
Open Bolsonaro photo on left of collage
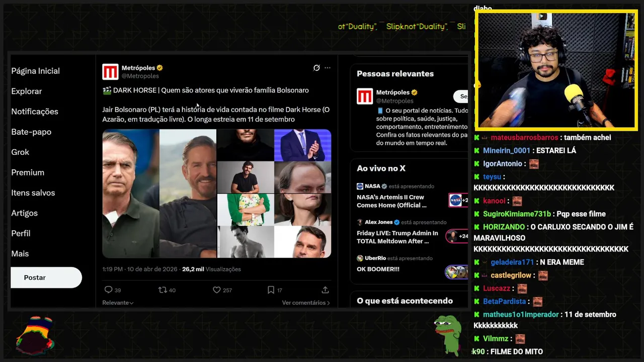(131, 194)
